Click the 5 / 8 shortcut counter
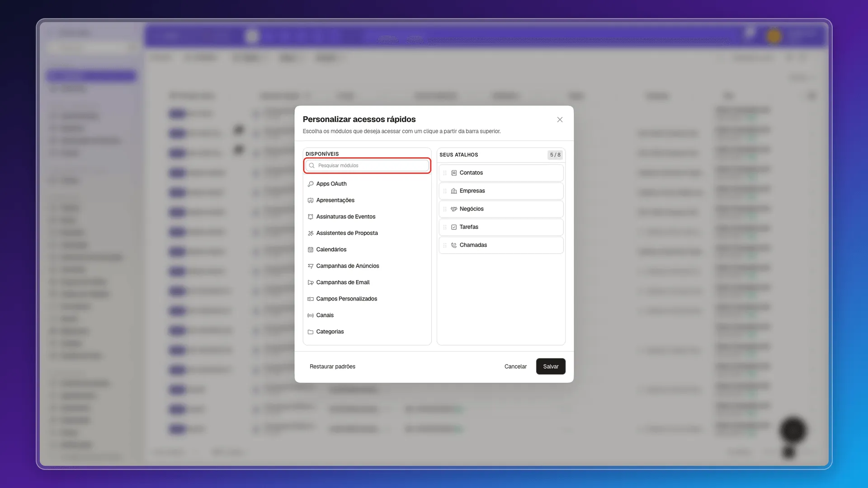Image resolution: width=868 pixels, height=488 pixels. (x=555, y=155)
